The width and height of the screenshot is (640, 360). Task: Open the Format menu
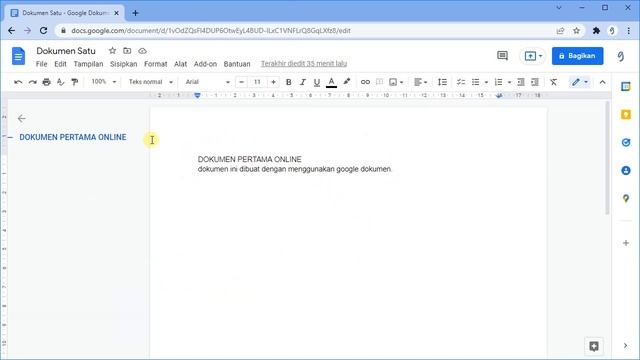pyautogui.click(x=156, y=64)
